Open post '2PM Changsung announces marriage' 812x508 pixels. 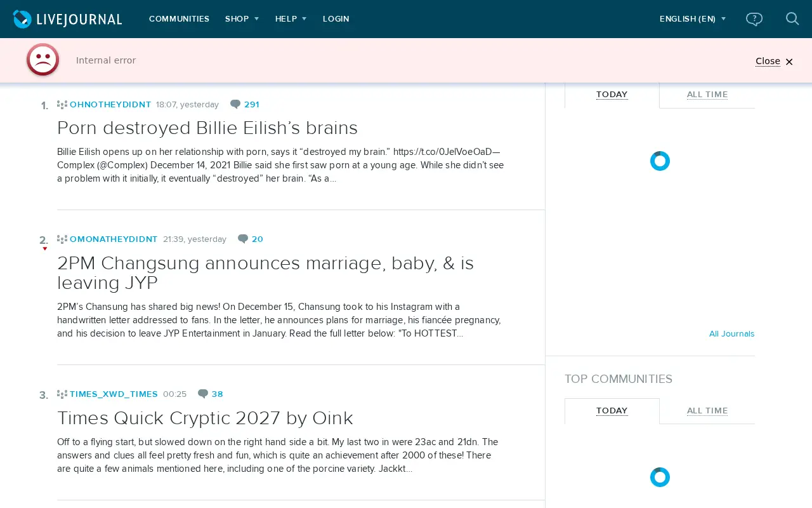(x=265, y=273)
